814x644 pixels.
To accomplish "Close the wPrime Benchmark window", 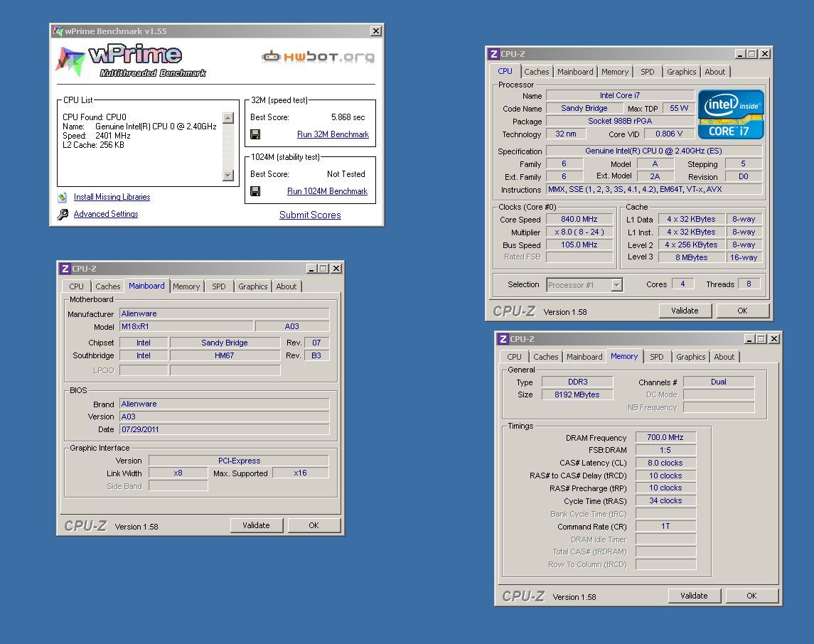I will point(376,31).
